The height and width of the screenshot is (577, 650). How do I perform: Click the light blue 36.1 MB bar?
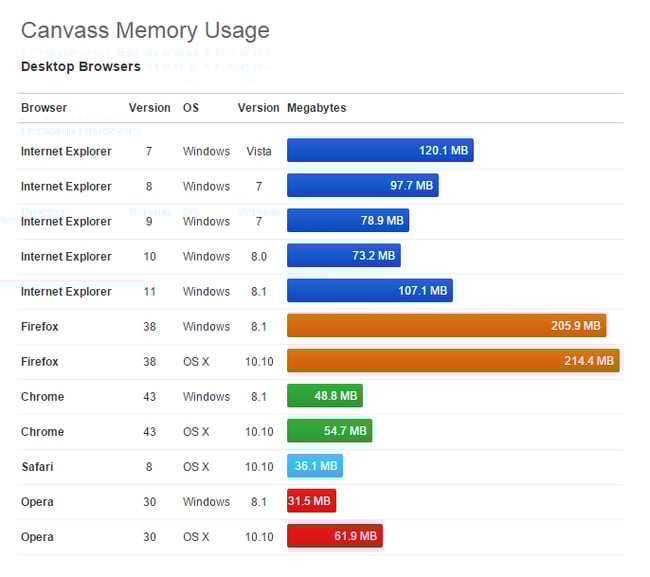(x=315, y=466)
